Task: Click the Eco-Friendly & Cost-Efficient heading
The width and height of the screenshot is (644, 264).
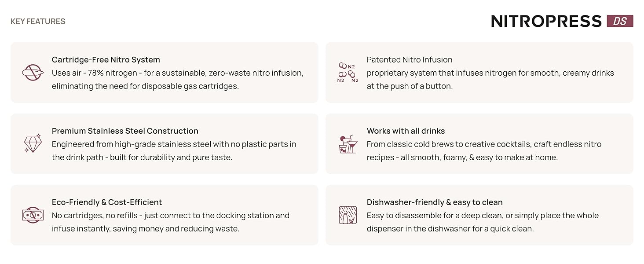Action: tap(107, 202)
